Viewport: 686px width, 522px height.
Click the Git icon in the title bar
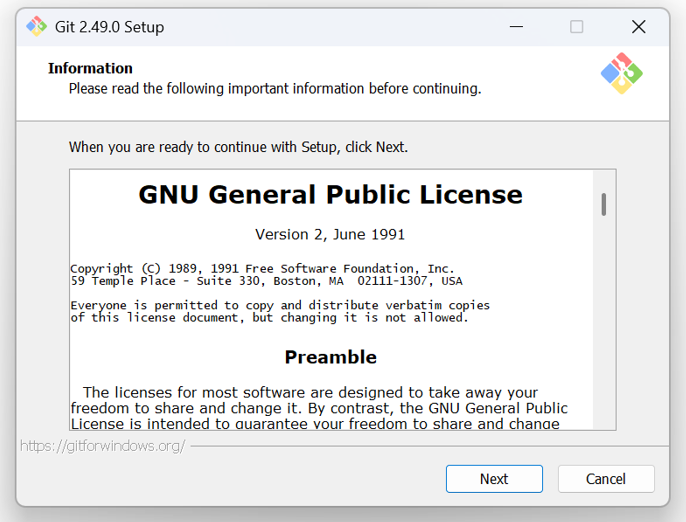tap(36, 27)
